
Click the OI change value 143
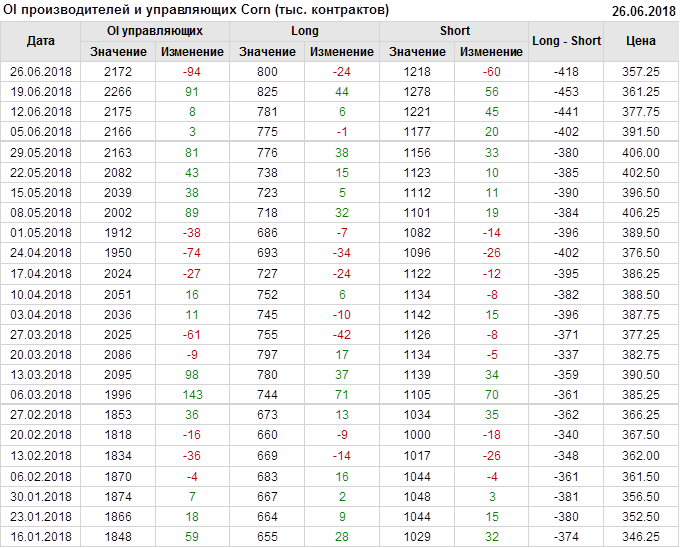click(193, 395)
